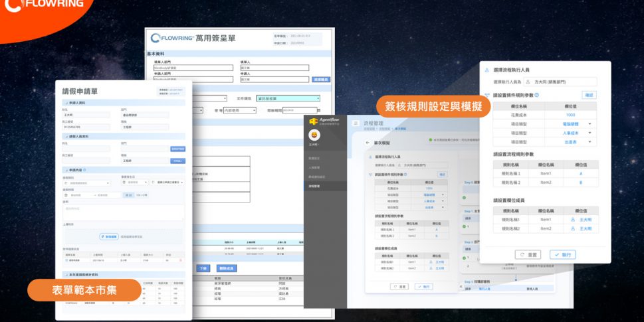Click 確認 button in Agentflow simulation window
The image size is (644, 322).
443,175
